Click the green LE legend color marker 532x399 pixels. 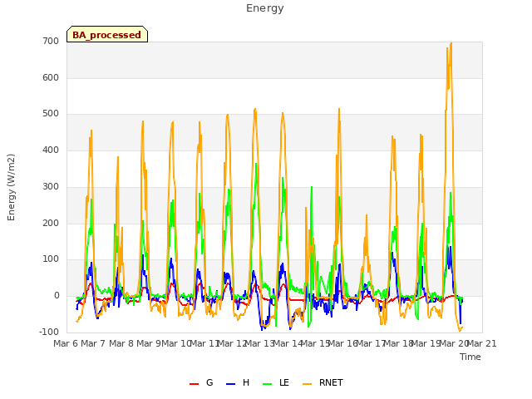268,384
